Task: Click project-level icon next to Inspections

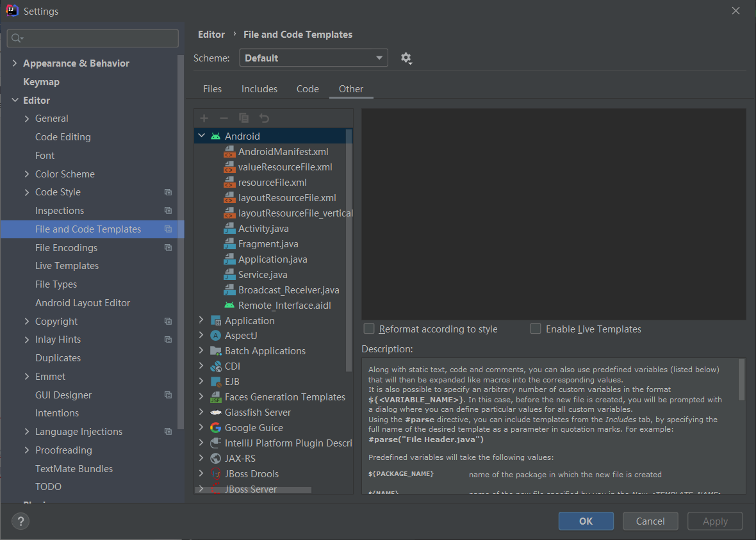Action: click(x=168, y=211)
